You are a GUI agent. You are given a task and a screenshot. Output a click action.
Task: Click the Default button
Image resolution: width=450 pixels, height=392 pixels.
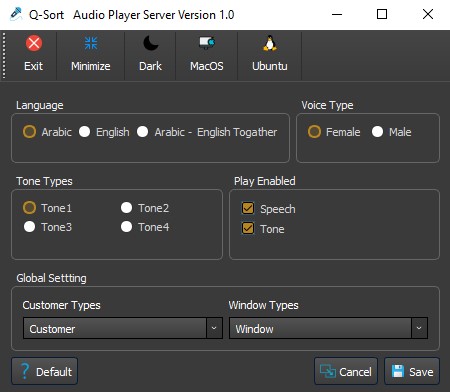[x=45, y=371]
